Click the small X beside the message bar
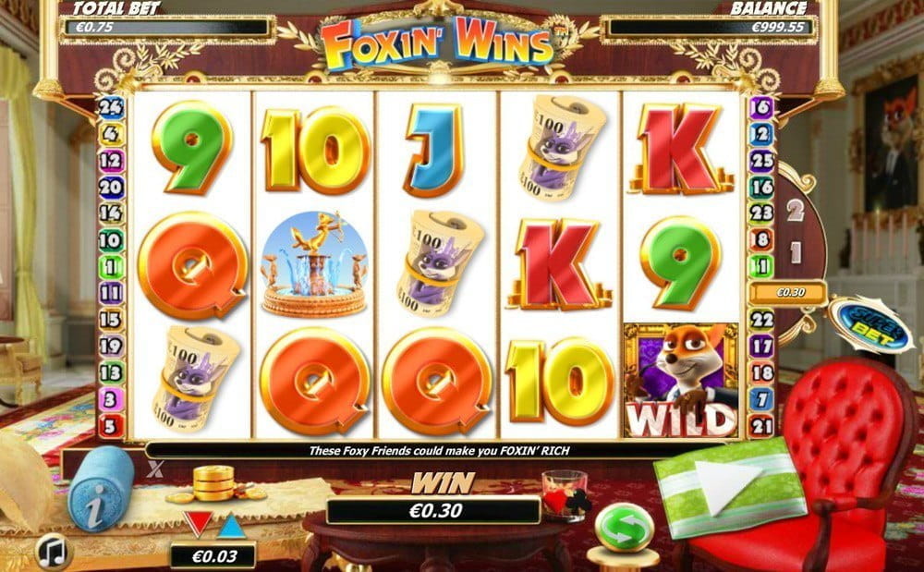Screen dimensions: 924x572 pos(155,469)
